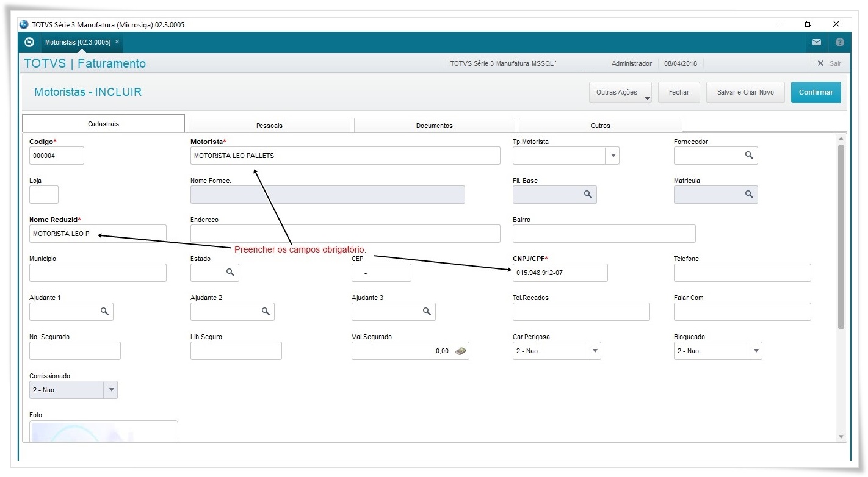Switch to the Pessoais tab
The width and height of the screenshot is (868, 477).
click(x=269, y=126)
